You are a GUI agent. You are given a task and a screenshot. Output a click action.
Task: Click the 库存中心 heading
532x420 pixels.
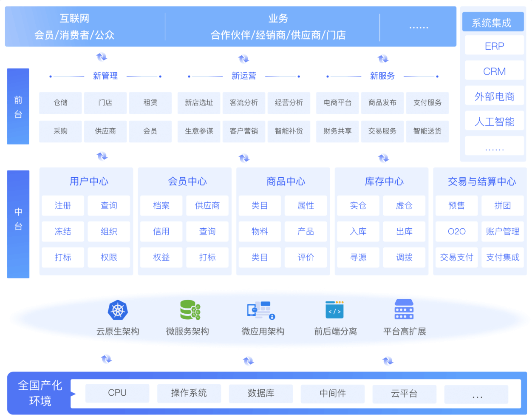click(385, 182)
